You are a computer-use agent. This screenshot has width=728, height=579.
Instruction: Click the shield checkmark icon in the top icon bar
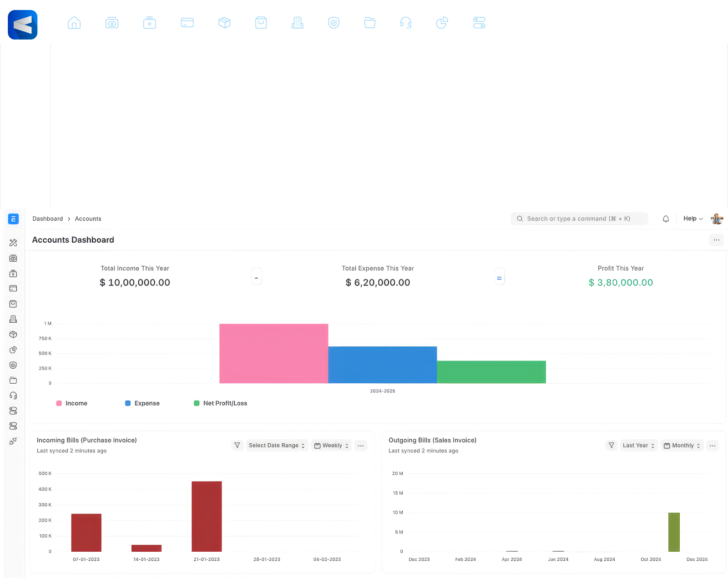334,23
